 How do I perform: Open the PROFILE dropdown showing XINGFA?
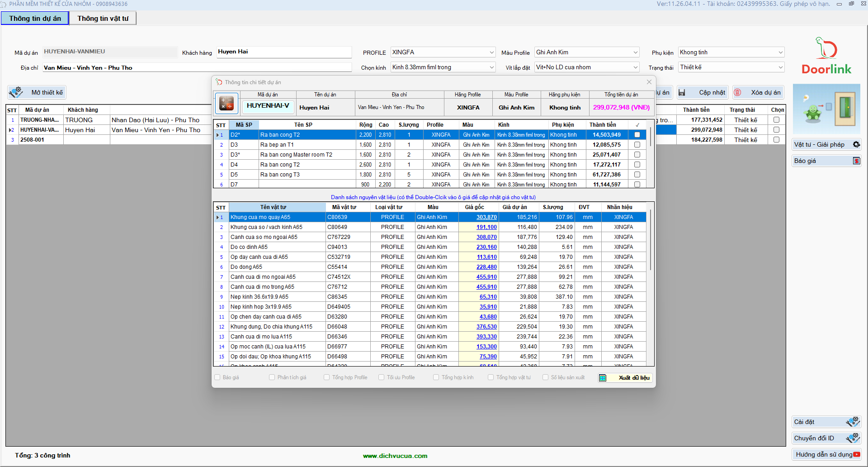coord(491,52)
